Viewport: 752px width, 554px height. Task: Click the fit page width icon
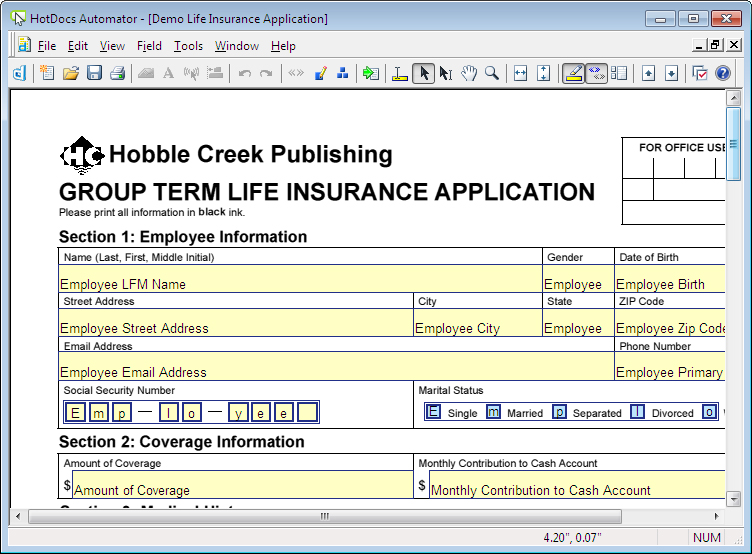(520, 73)
